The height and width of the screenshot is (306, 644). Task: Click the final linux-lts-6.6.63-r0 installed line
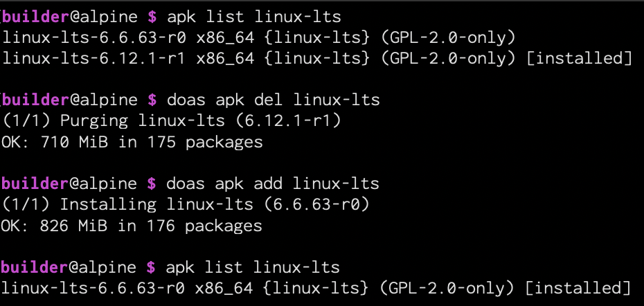click(316, 288)
